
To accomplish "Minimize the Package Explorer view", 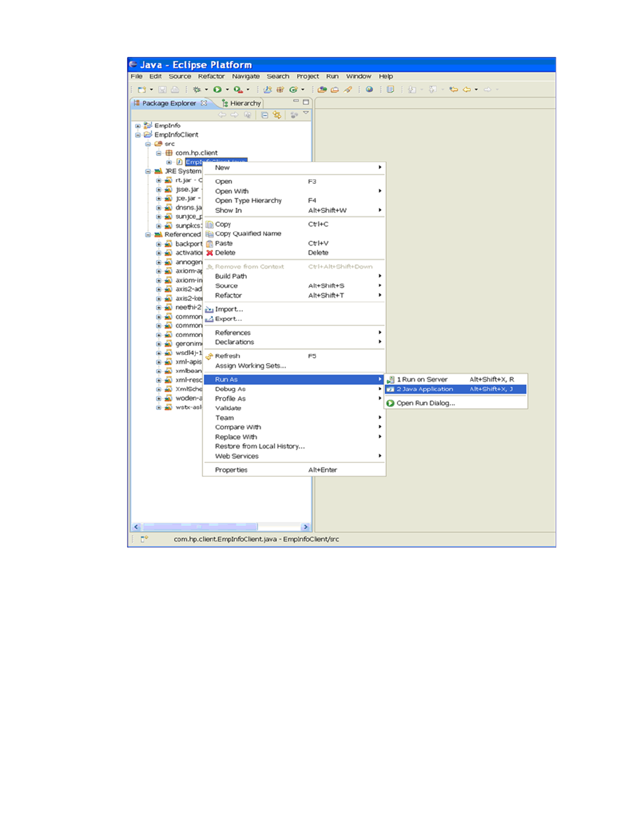I will click(x=296, y=102).
